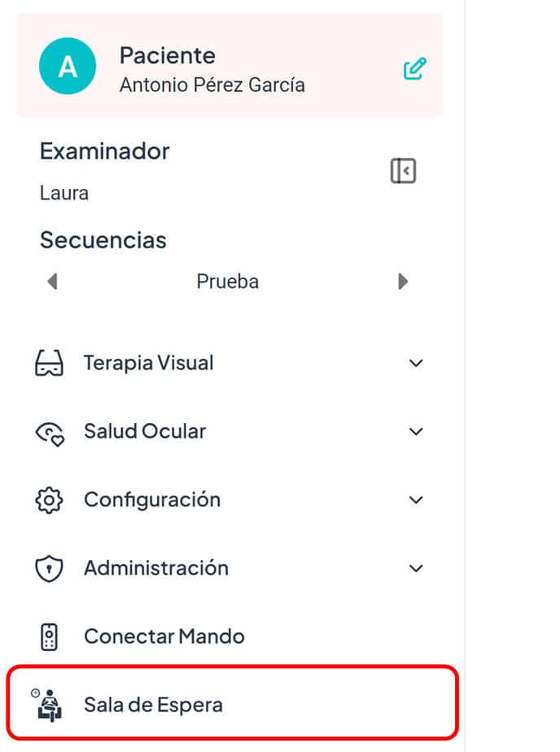
Task: Open the Conectar Mando menu item
Action: click(x=232, y=637)
